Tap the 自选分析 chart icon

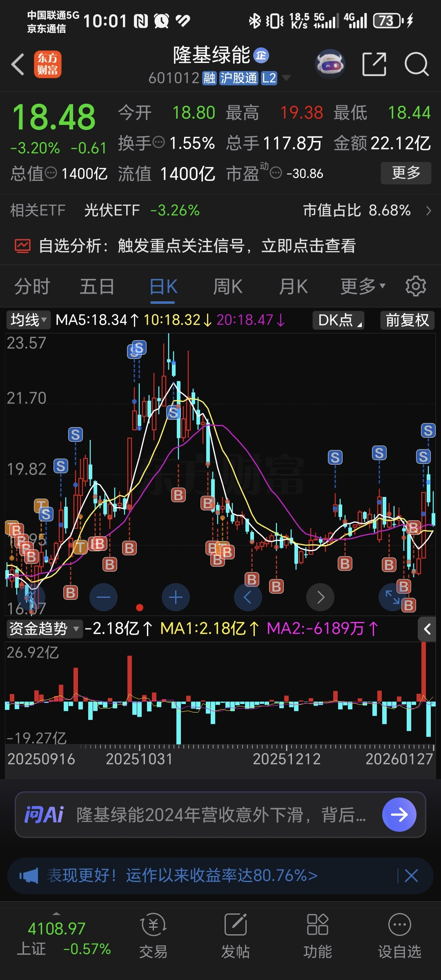[22, 246]
